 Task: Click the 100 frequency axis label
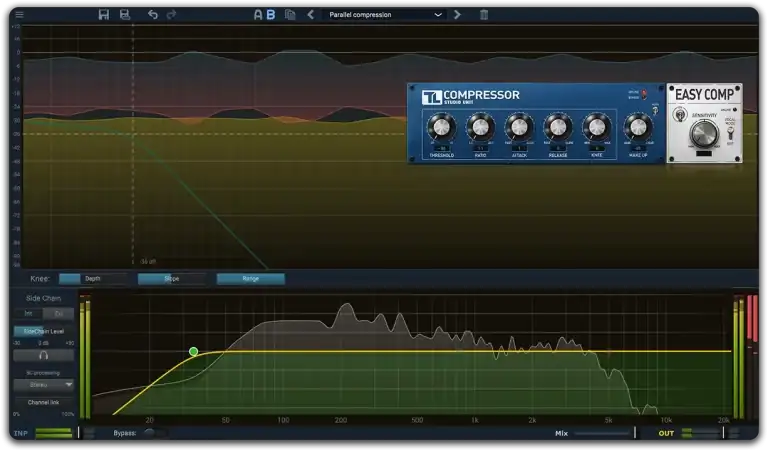click(283, 420)
